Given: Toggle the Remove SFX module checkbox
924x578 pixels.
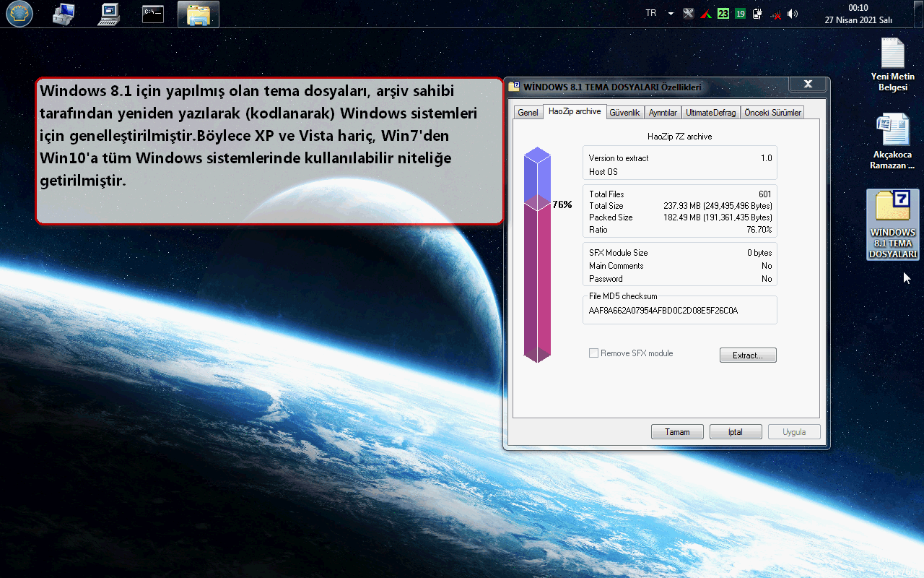Looking at the screenshot, I should [x=593, y=353].
